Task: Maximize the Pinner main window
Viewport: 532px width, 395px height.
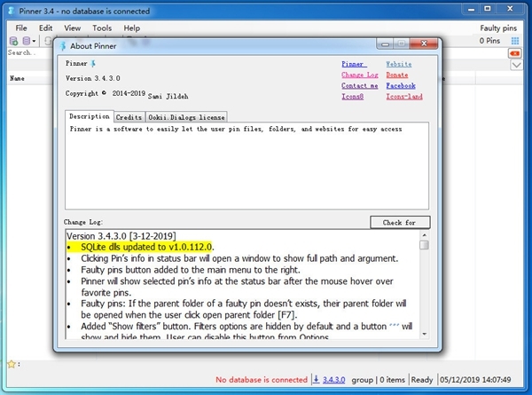Action: (x=488, y=9)
